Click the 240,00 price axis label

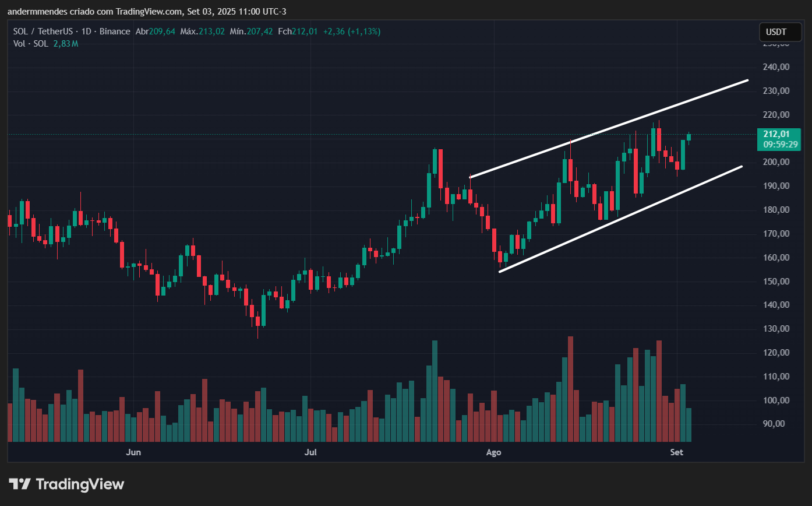tap(776, 67)
